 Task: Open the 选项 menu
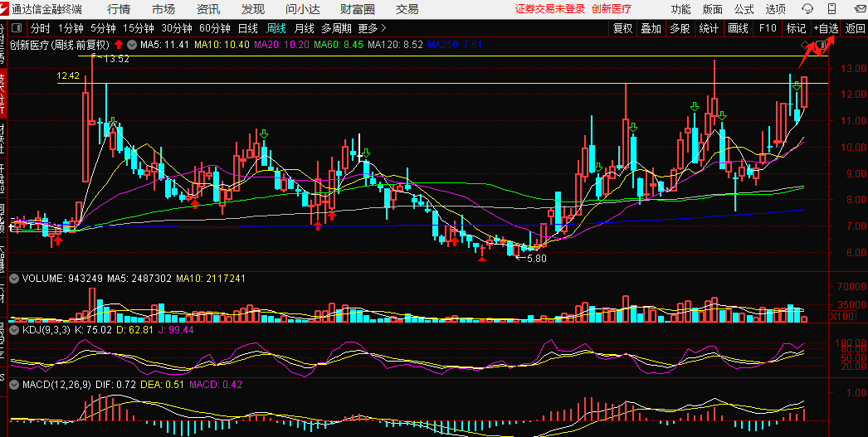(776, 9)
